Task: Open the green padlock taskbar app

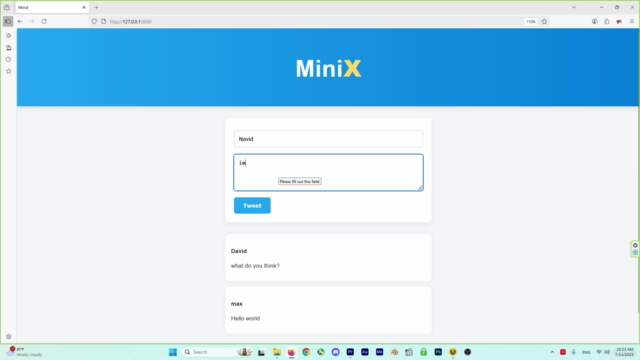Action: [x=423, y=352]
